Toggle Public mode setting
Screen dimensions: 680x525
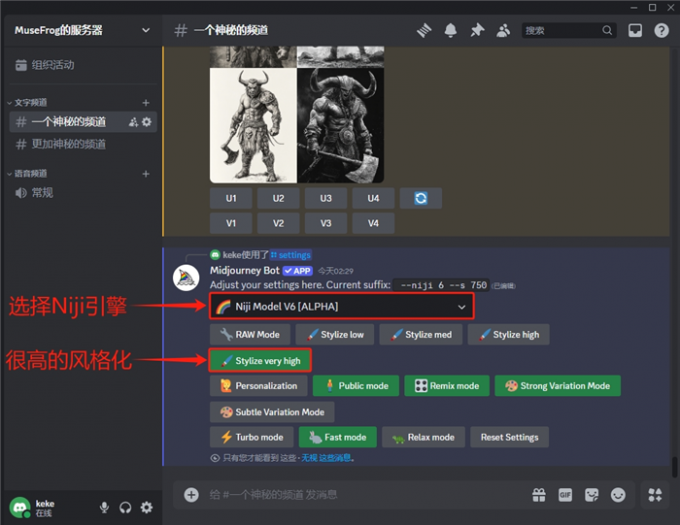[356, 386]
